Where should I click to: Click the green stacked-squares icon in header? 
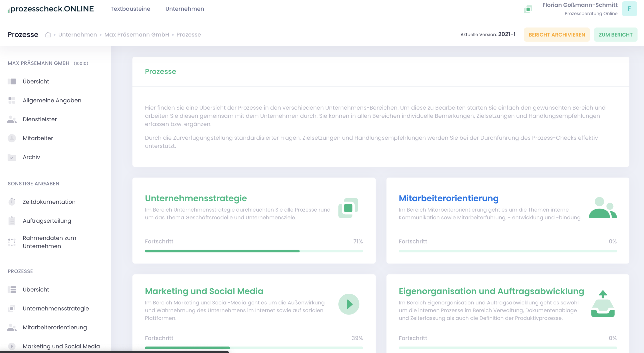tap(528, 9)
